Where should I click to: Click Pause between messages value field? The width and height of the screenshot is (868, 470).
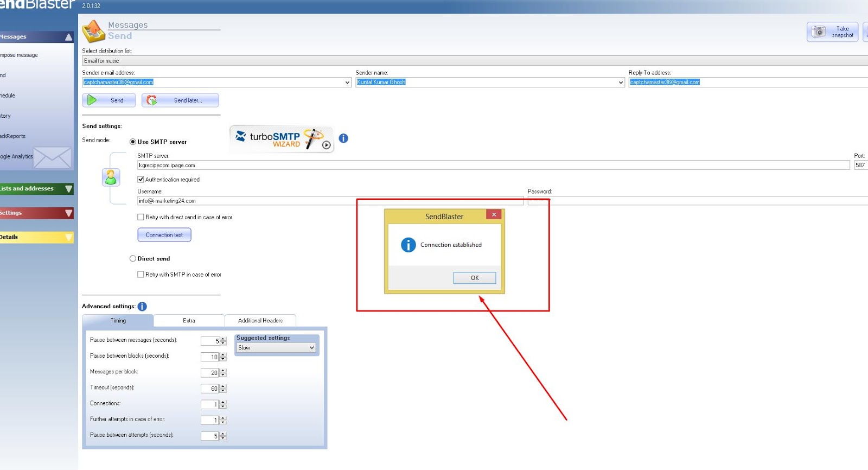[210, 341]
